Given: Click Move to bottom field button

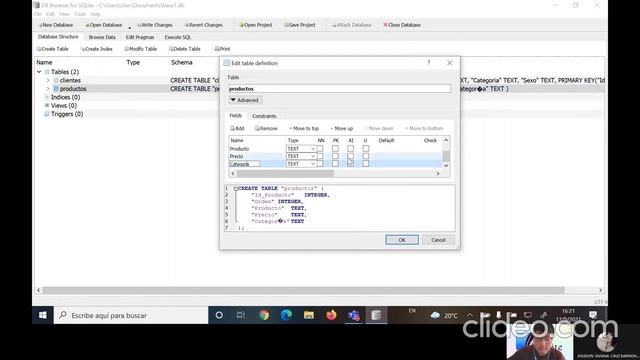Looking at the screenshot, I should (x=424, y=128).
